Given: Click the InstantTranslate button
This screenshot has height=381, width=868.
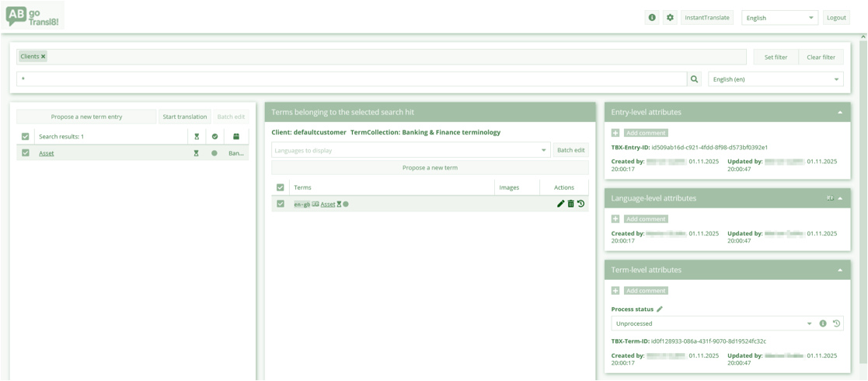Looking at the screenshot, I should [706, 18].
